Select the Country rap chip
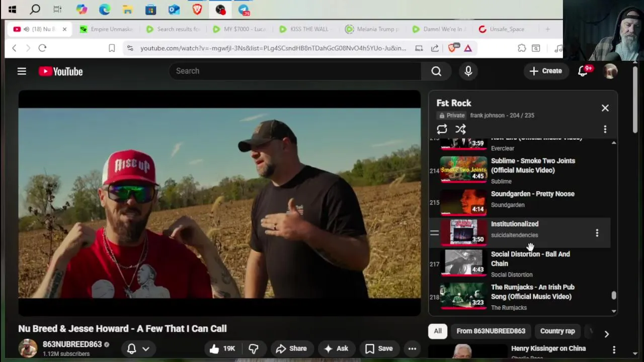The image size is (644, 362). (557, 331)
